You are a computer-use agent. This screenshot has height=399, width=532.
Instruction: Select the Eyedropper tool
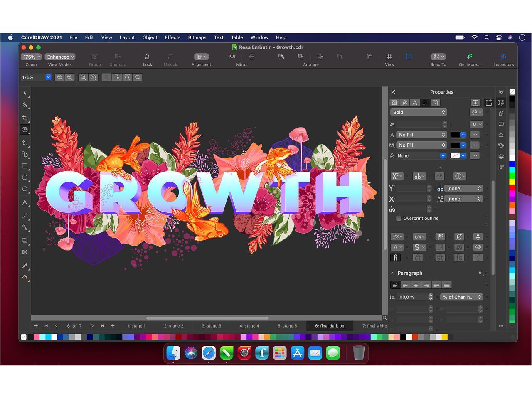(25, 266)
